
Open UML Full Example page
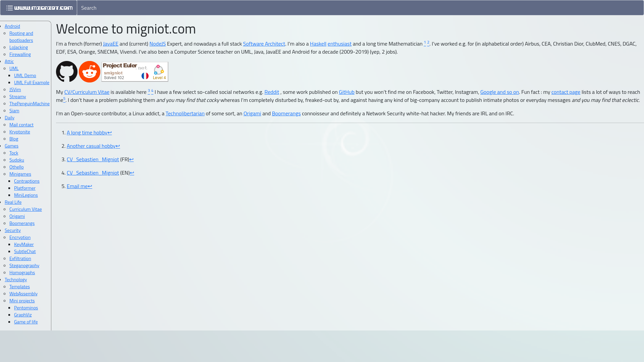click(x=32, y=82)
